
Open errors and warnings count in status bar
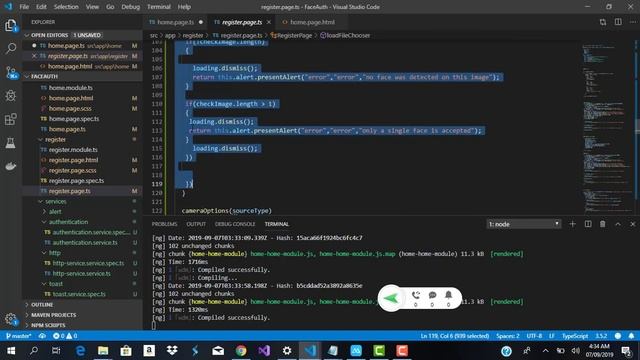click(65, 336)
